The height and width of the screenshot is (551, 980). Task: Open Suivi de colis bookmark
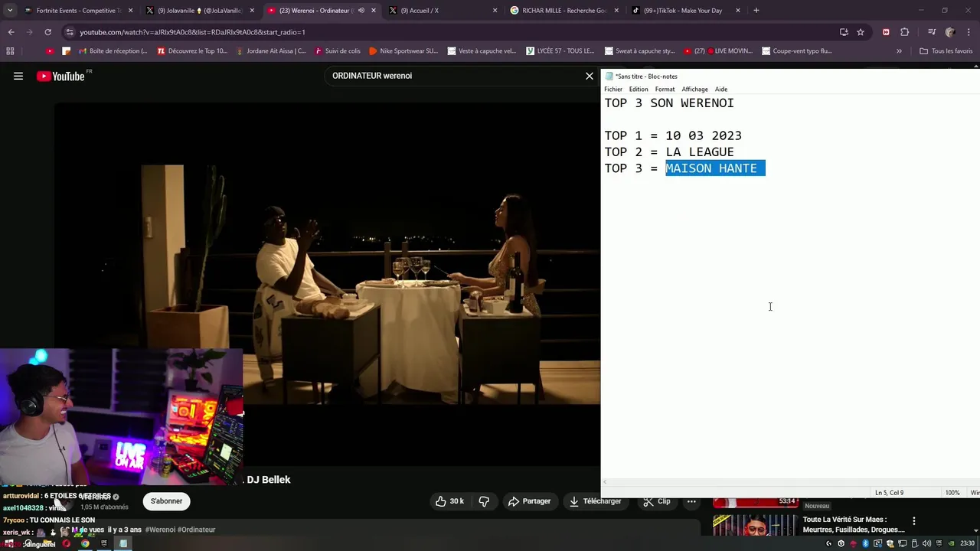click(337, 51)
